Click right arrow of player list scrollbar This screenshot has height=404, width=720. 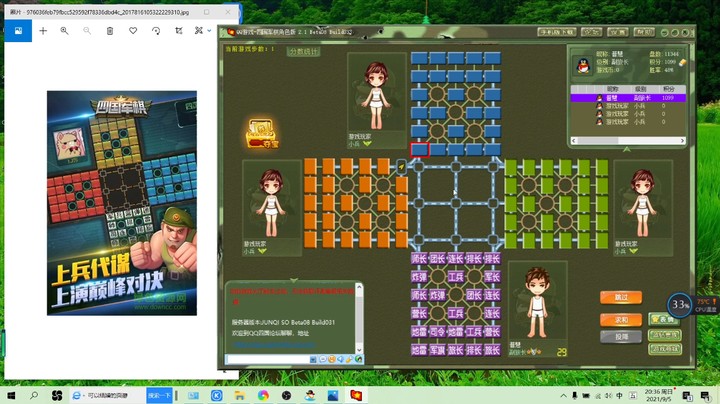(682, 140)
